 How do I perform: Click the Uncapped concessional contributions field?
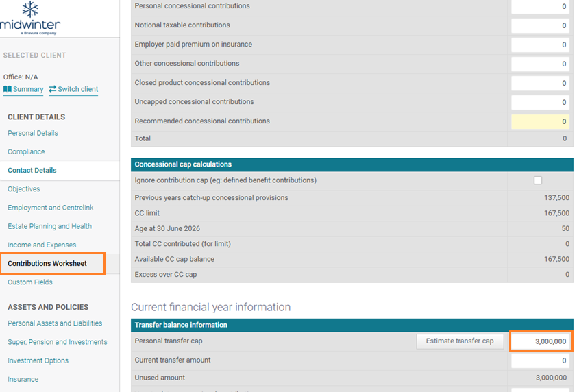(x=541, y=102)
